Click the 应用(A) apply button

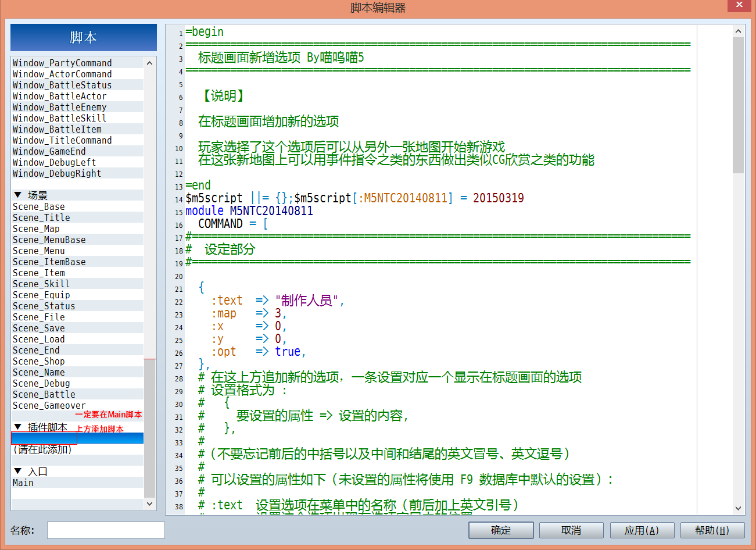pos(642,530)
